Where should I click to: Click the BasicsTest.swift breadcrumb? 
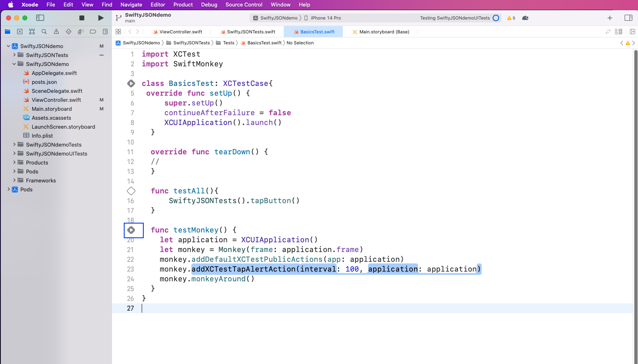click(261, 43)
